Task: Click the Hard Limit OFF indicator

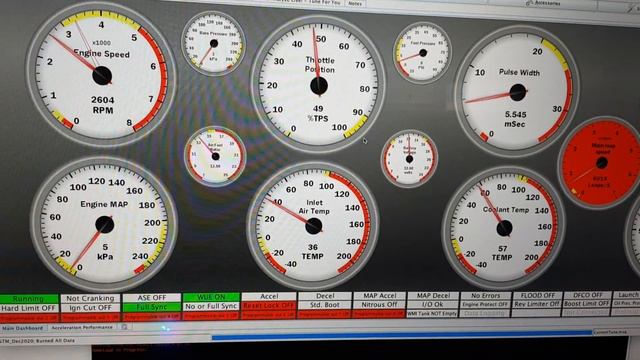Action: [x=29, y=309]
